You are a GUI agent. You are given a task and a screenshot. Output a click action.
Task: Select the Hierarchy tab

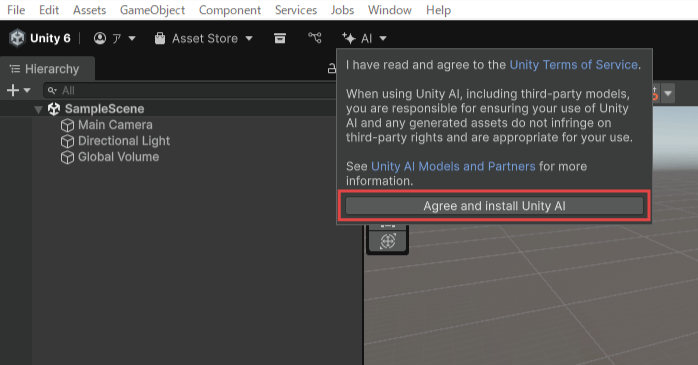47,69
